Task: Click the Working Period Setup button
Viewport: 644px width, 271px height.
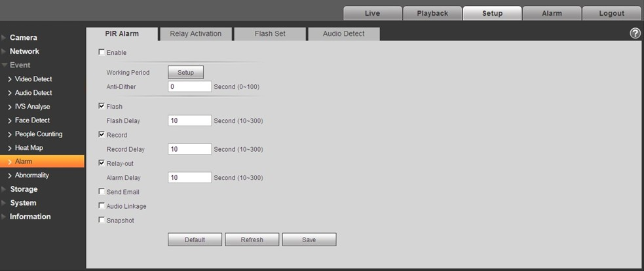Action: click(185, 72)
